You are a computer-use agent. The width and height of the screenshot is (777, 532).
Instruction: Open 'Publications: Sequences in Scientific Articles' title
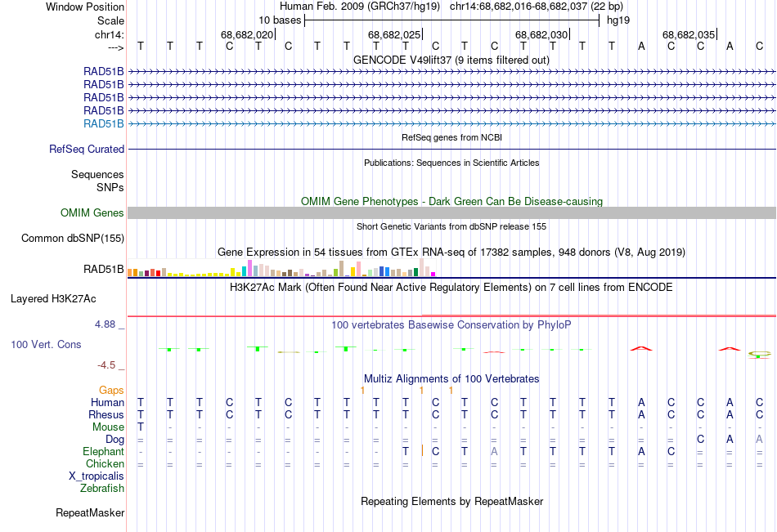point(451,163)
